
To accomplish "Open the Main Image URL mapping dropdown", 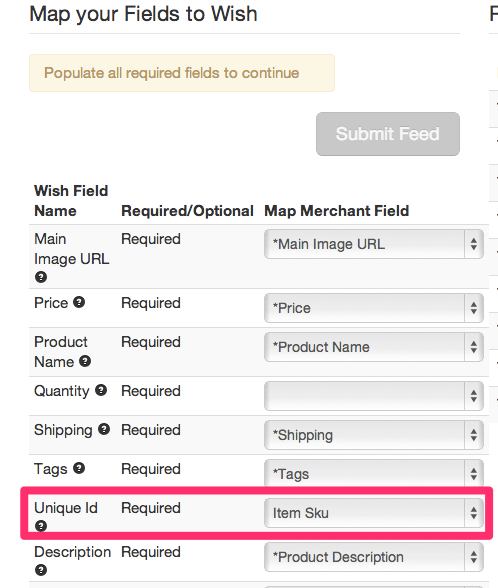I will click(374, 244).
